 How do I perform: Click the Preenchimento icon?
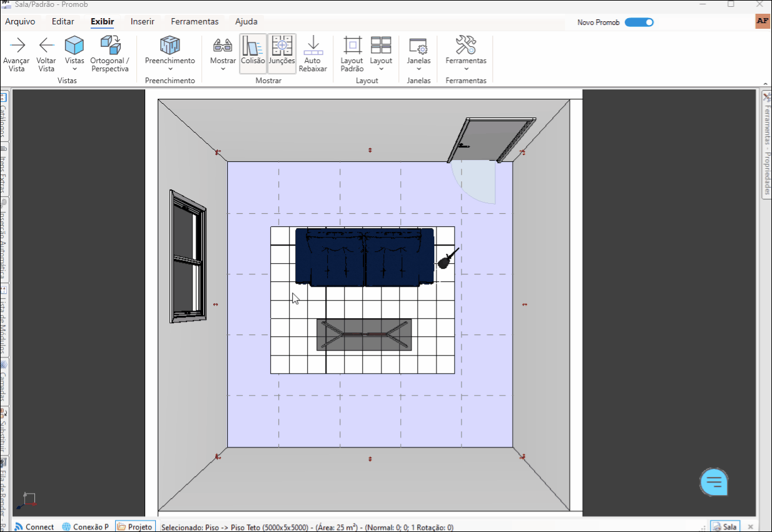click(170, 45)
